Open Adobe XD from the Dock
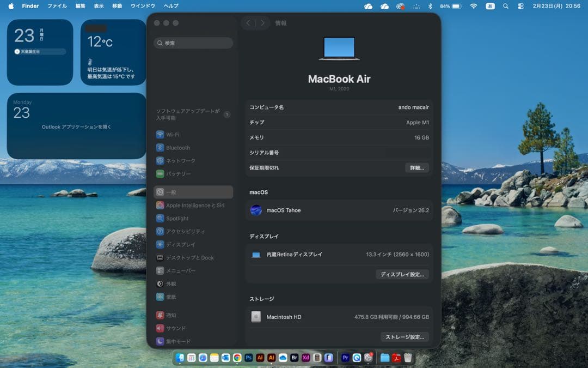This screenshot has height=368, width=588. pyautogui.click(x=305, y=358)
